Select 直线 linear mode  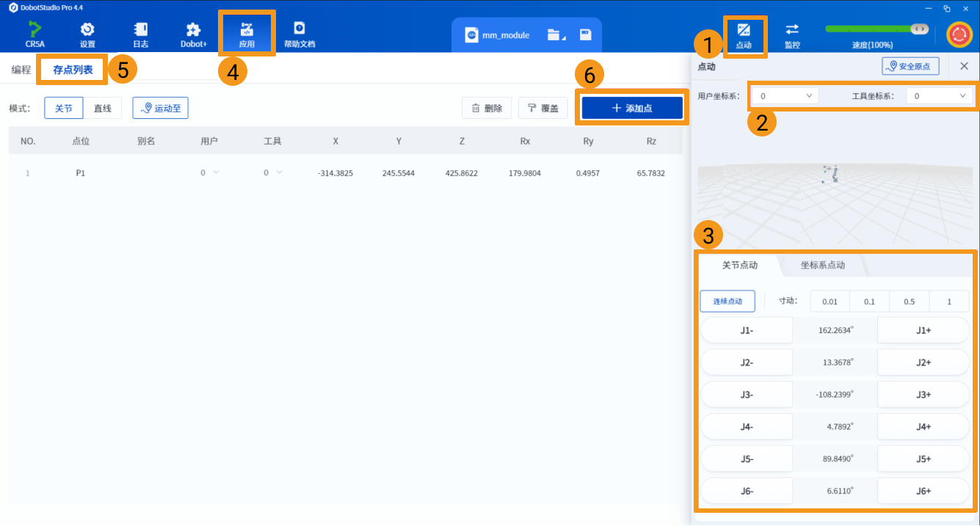tap(102, 108)
